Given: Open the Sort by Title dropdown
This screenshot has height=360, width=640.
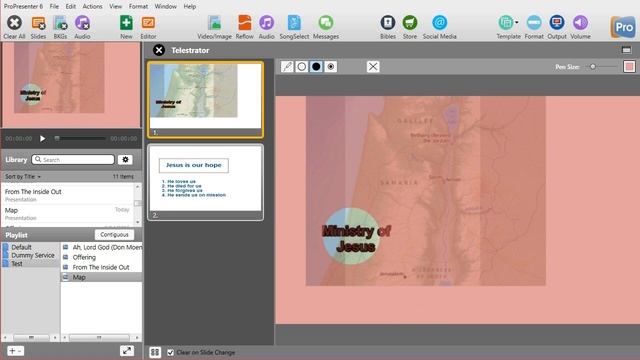Looking at the screenshot, I should tap(23, 177).
